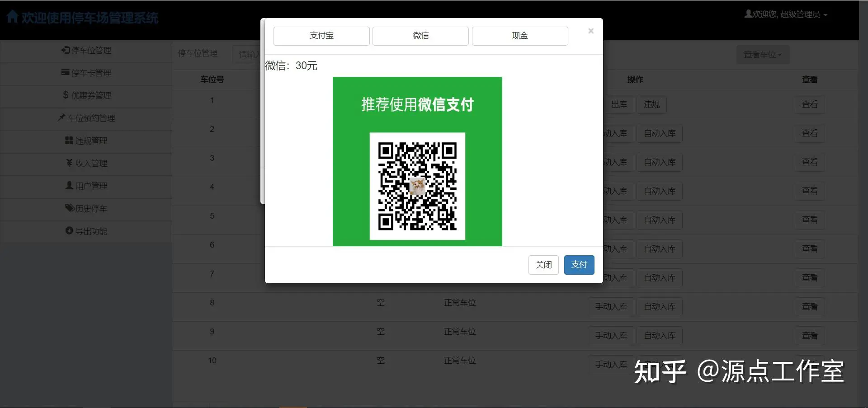868x408 pixels.
Task: Click 查看 for parking spot 2
Action: tap(810, 133)
